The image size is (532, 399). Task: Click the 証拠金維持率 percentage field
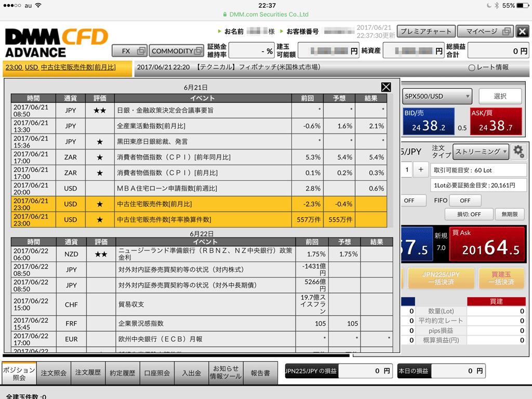[251, 51]
